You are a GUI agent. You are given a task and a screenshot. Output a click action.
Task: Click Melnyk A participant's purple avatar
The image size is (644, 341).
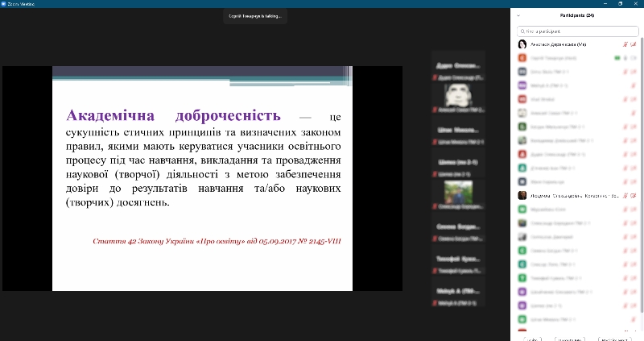[x=522, y=85]
